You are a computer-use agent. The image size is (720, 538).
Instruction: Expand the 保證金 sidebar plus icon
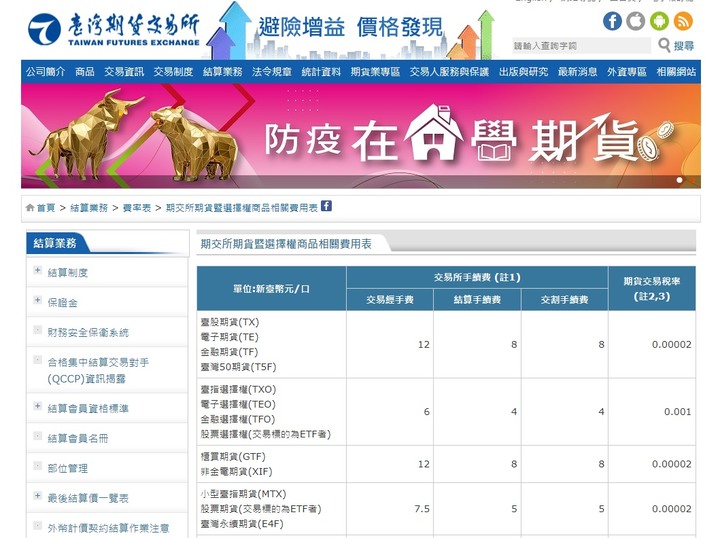point(38,300)
